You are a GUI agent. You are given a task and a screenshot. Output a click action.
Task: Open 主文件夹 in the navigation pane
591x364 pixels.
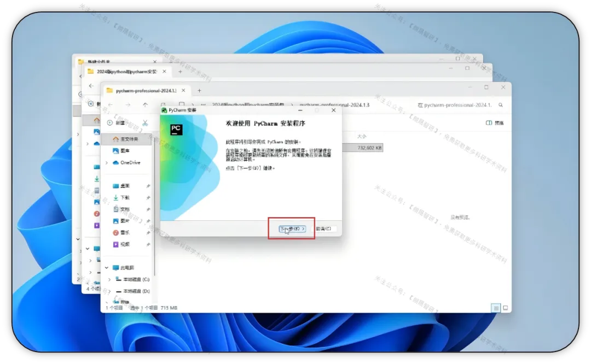(126, 139)
